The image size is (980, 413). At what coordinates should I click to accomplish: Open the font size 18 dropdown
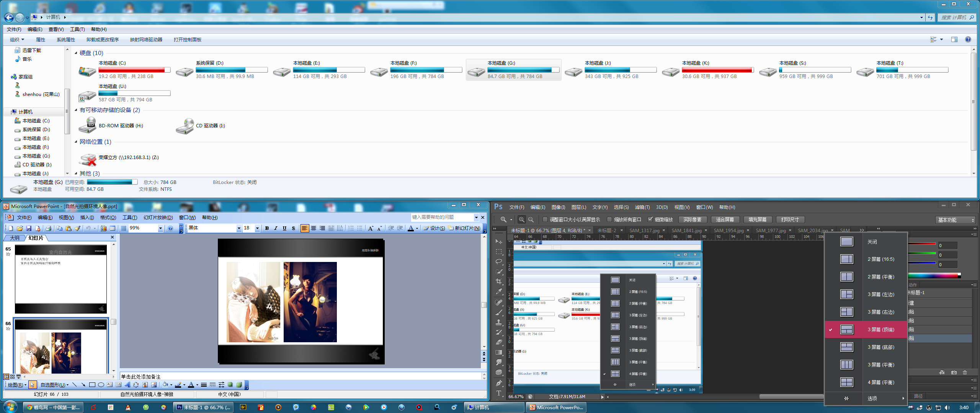[257, 228]
